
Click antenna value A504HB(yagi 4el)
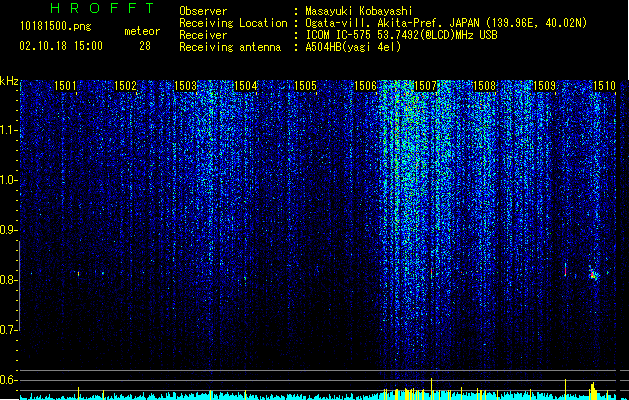(x=353, y=47)
